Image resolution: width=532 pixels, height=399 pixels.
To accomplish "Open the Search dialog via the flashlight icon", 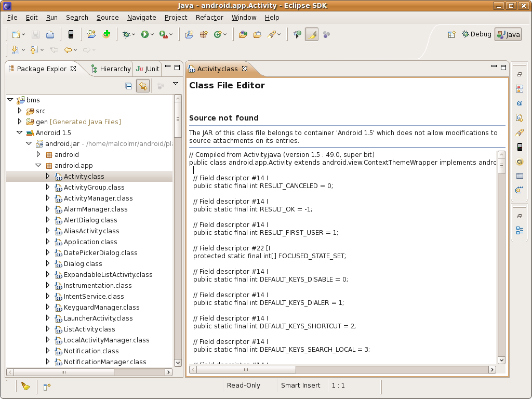I will click(x=271, y=34).
